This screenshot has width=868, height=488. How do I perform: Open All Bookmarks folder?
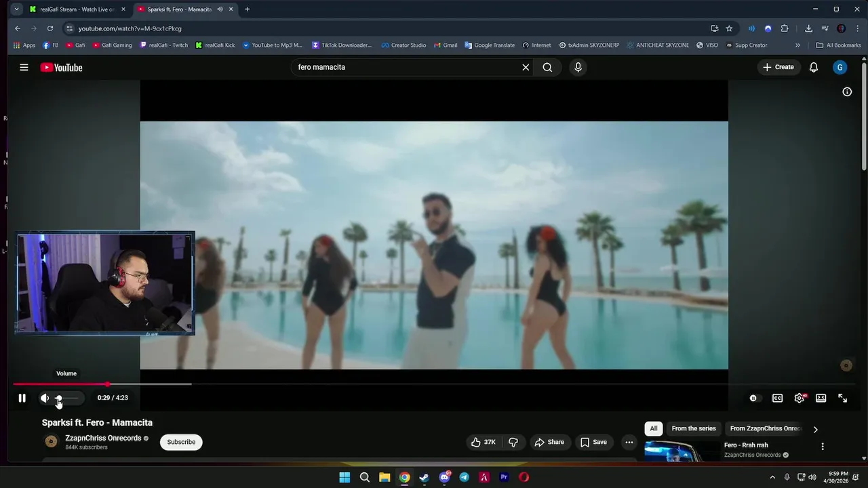(838, 45)
